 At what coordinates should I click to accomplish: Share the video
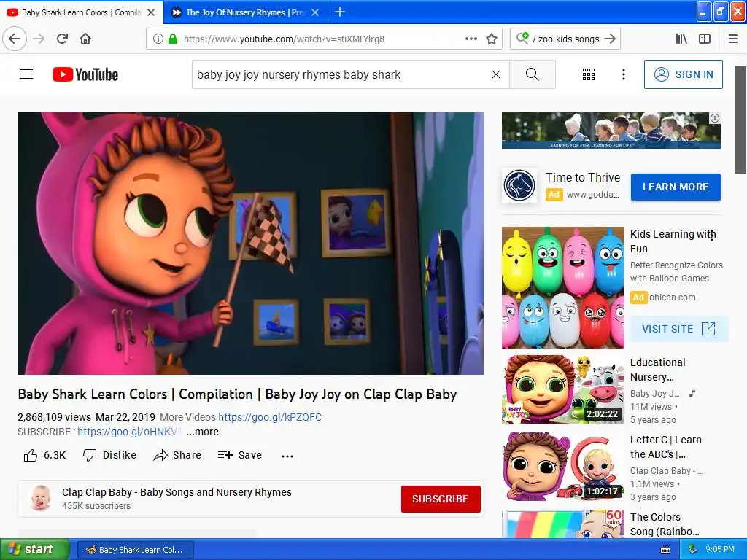coord(177,455)
